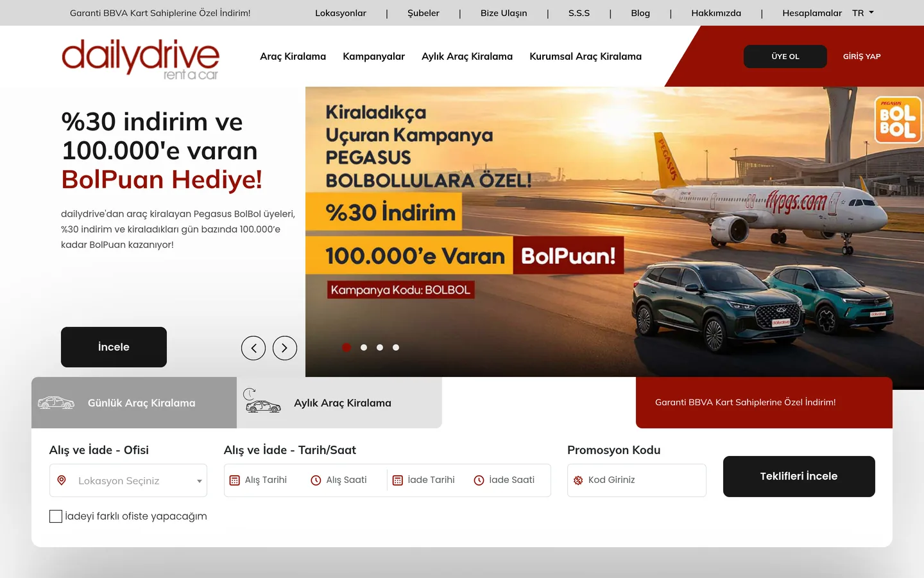
Task: Click the clock icon beside İade Saati
Action: (x=479, y=480)
